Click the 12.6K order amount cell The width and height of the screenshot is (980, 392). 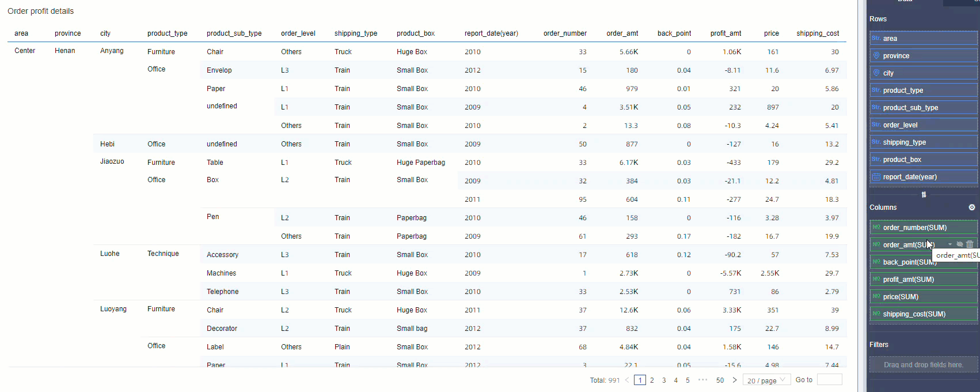click(x=629, y=310)
